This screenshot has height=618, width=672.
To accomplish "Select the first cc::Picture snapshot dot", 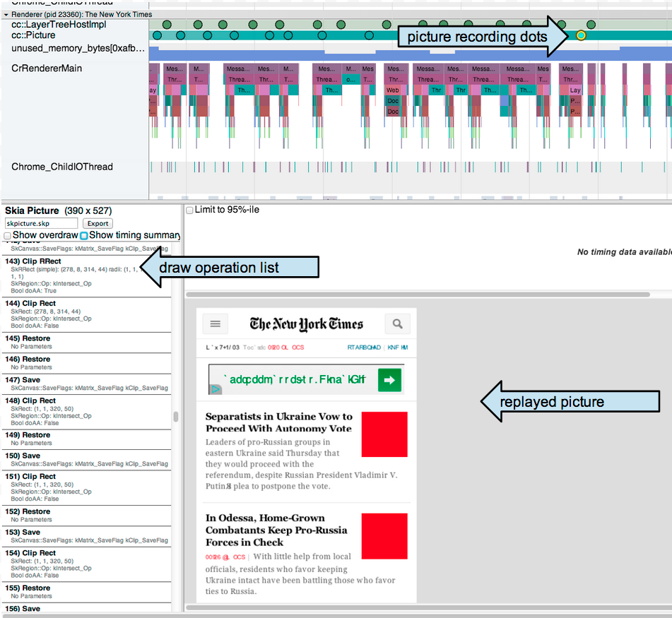I will coord(158,35).
